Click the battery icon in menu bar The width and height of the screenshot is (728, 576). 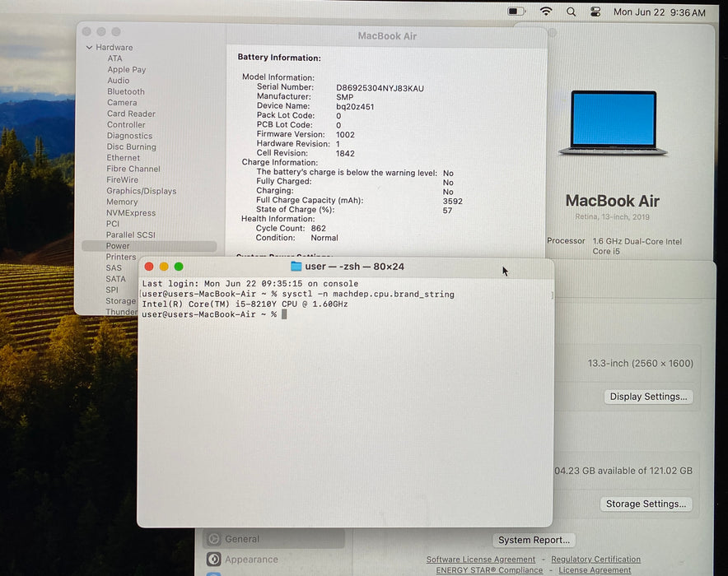point(516,12)
